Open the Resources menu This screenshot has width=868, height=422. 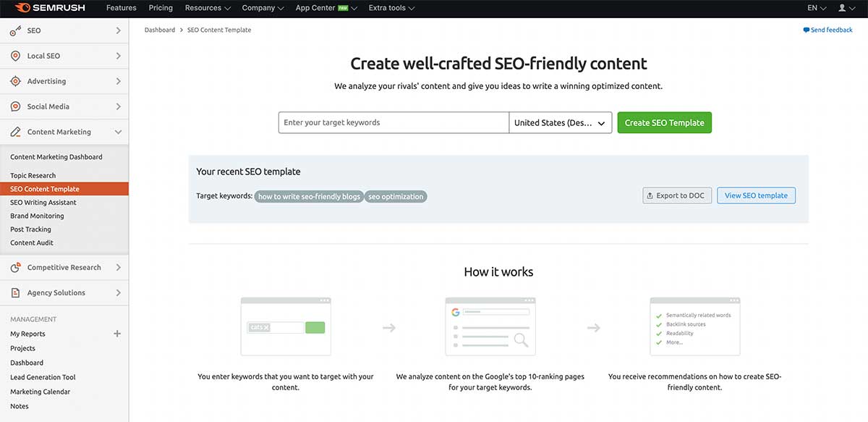[208, 8]
